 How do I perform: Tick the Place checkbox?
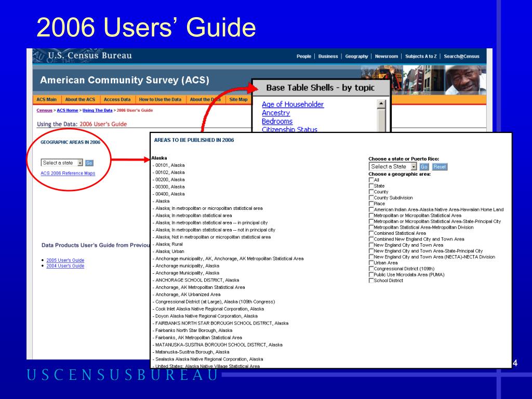tap(371, 204)
